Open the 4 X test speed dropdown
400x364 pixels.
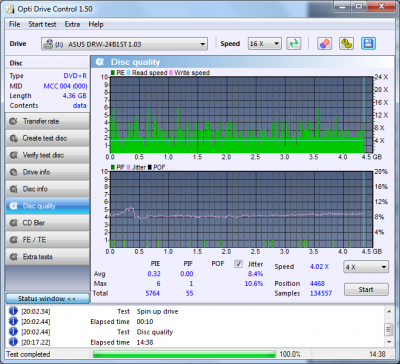pyautogui.click(x=366, y=267)
